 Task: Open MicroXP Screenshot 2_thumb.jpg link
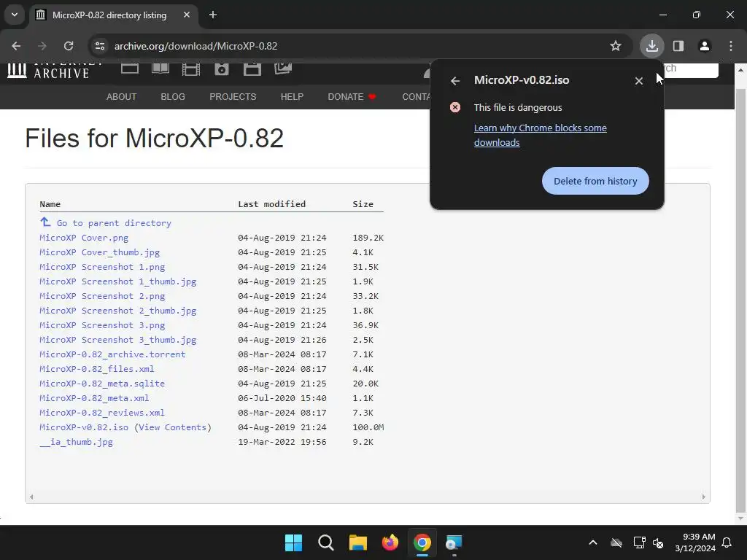[x=118, y=311]
